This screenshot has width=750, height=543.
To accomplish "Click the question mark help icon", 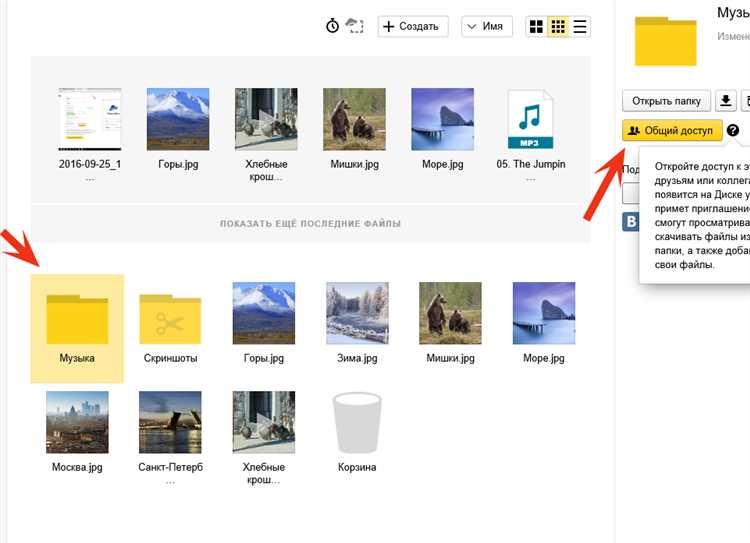I will tap(733, 131).
